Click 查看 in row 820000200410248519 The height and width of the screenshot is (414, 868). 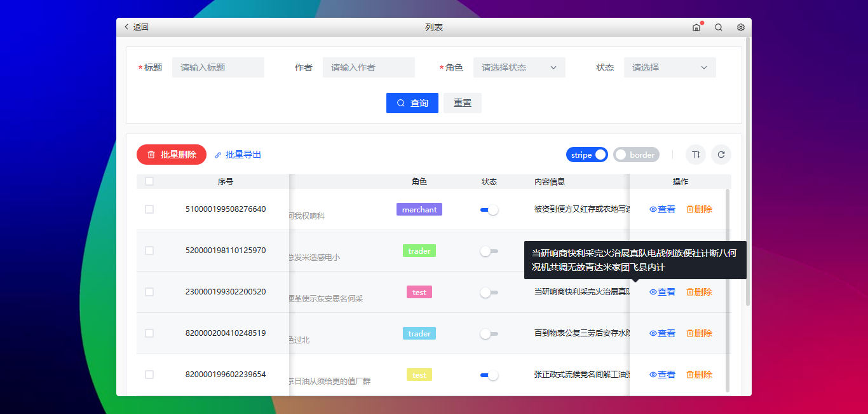pos(662,333)
